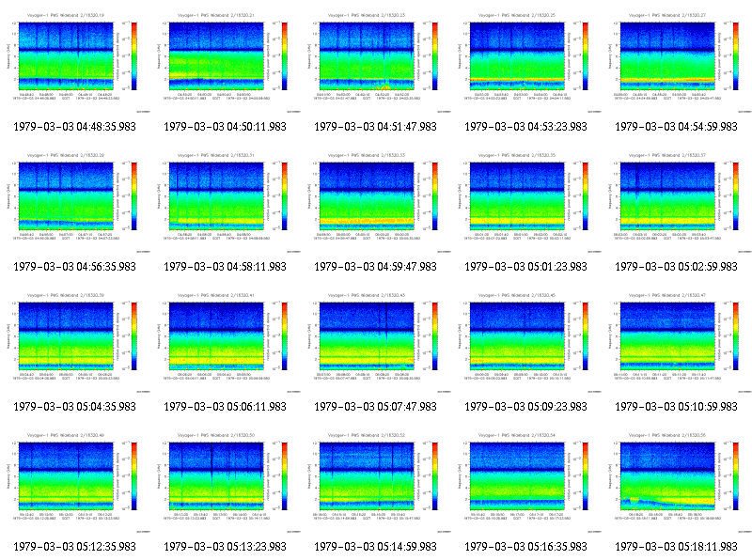Open the spectrogram thumbnail for 04:48:35.983
Viewport: 752px width, 560px height.
(75, 62)
